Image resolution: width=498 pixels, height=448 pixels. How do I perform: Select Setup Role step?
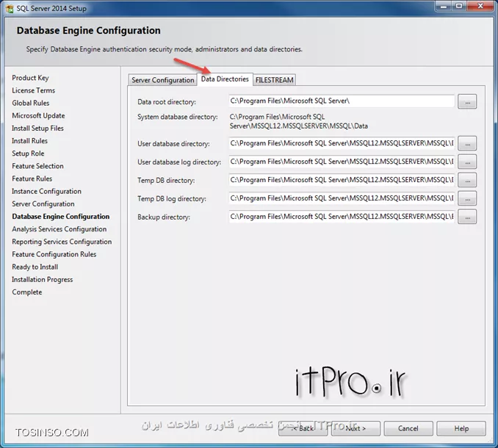coord(28,153)
